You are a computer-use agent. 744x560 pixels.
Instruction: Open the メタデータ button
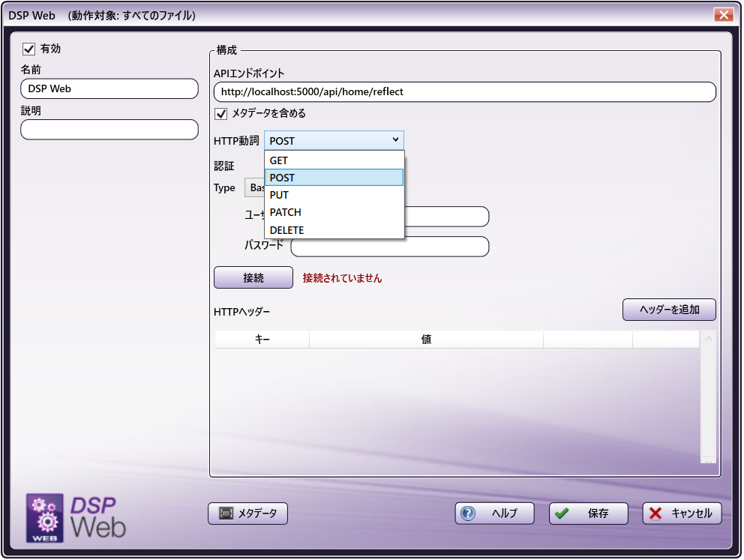pyautogui.click(x=248, y=514)
